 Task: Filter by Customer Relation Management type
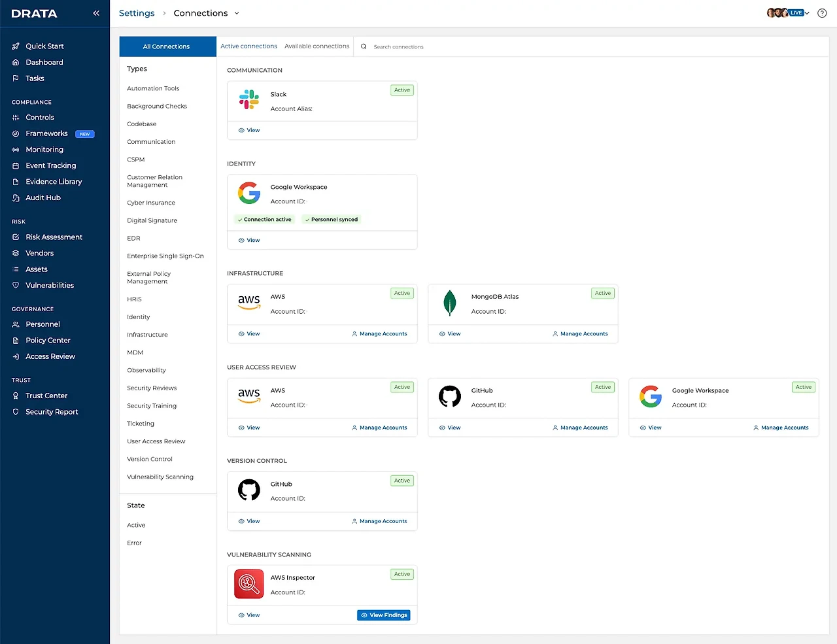click(x=155, y=181)
